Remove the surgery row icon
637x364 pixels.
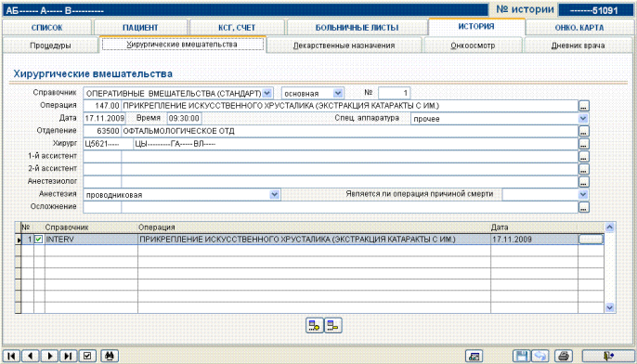point(332,325)
